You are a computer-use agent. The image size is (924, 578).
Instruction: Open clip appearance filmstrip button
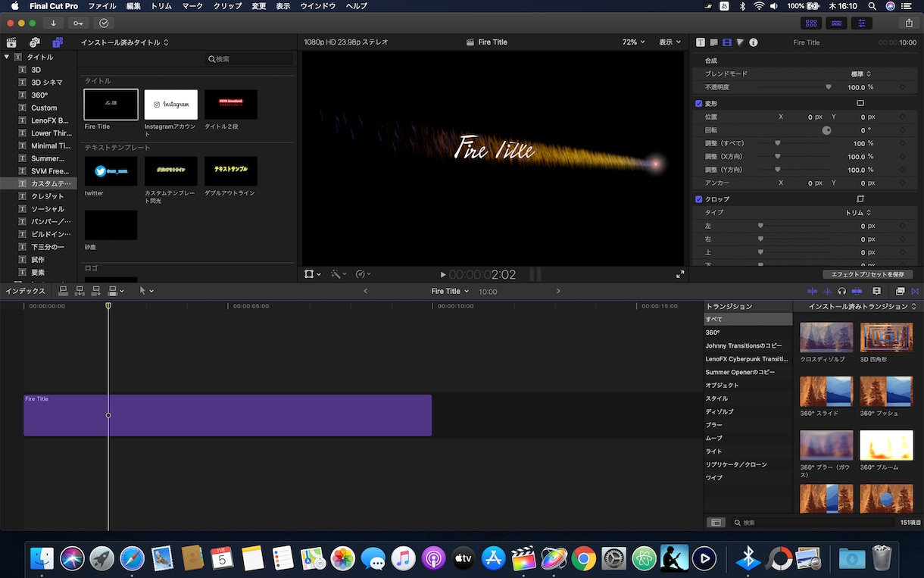point(877,291)
